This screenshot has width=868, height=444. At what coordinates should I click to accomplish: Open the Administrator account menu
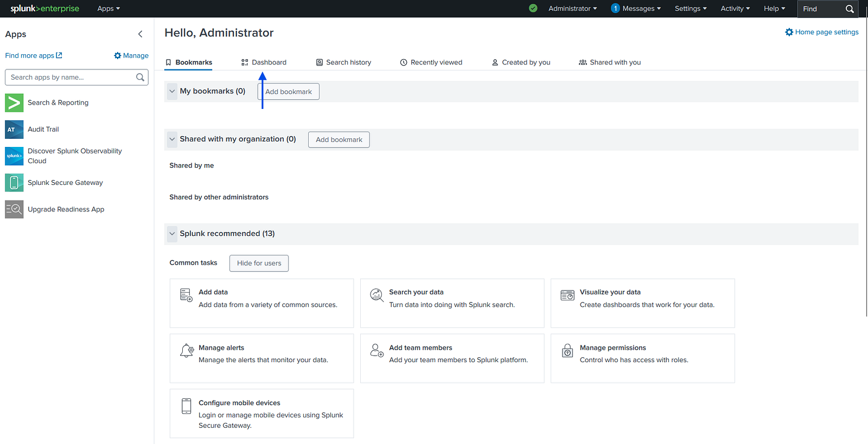point(573,9)
